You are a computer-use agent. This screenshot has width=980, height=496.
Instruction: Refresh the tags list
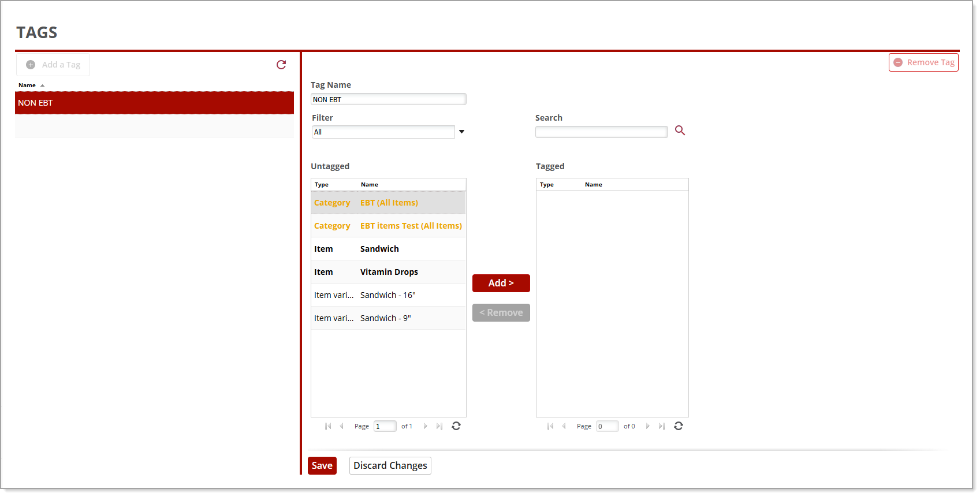281,65
